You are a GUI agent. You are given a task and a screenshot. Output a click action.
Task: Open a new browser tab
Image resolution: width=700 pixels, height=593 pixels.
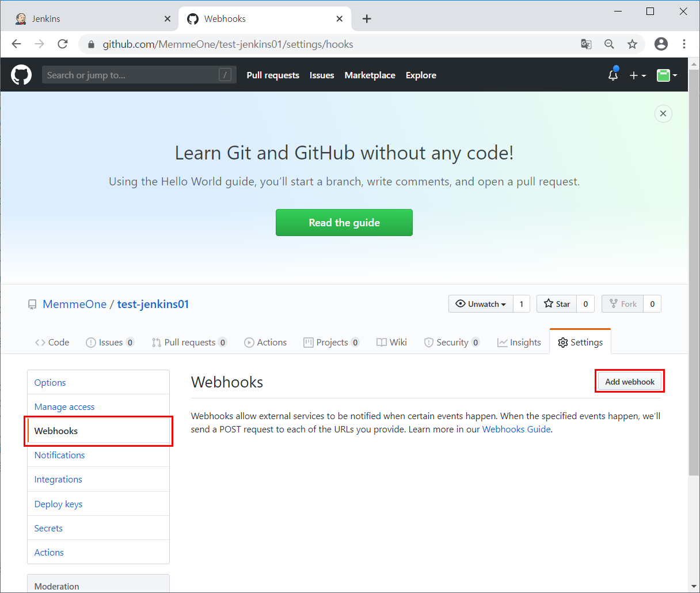point(367,19)
